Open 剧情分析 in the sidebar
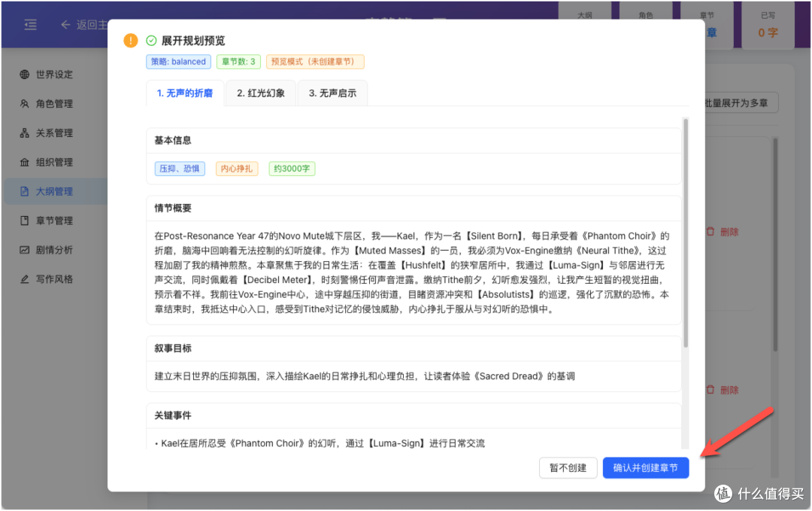 56,250
